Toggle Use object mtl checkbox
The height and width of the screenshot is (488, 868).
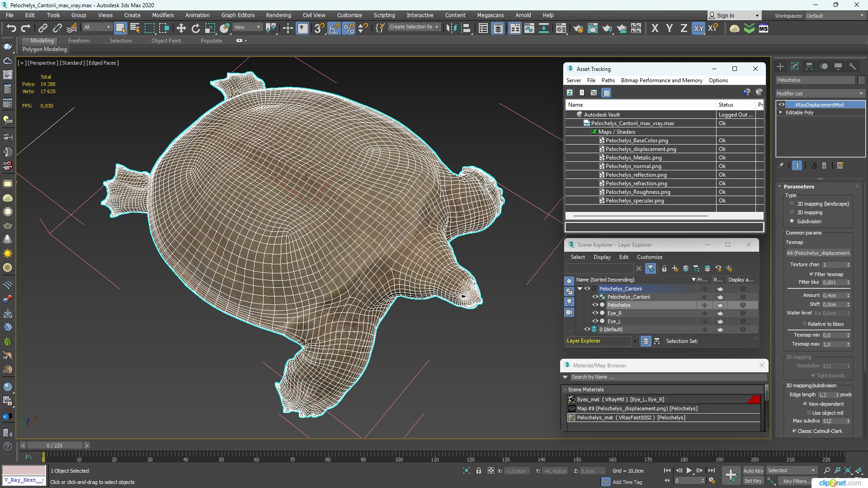pyautogui.click(x=809, y=413)
